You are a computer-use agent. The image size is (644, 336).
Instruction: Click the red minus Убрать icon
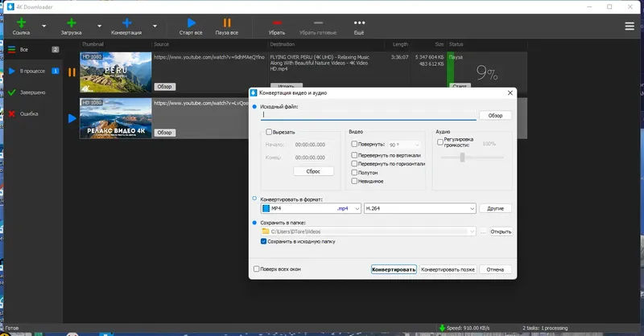coord(277,23)
